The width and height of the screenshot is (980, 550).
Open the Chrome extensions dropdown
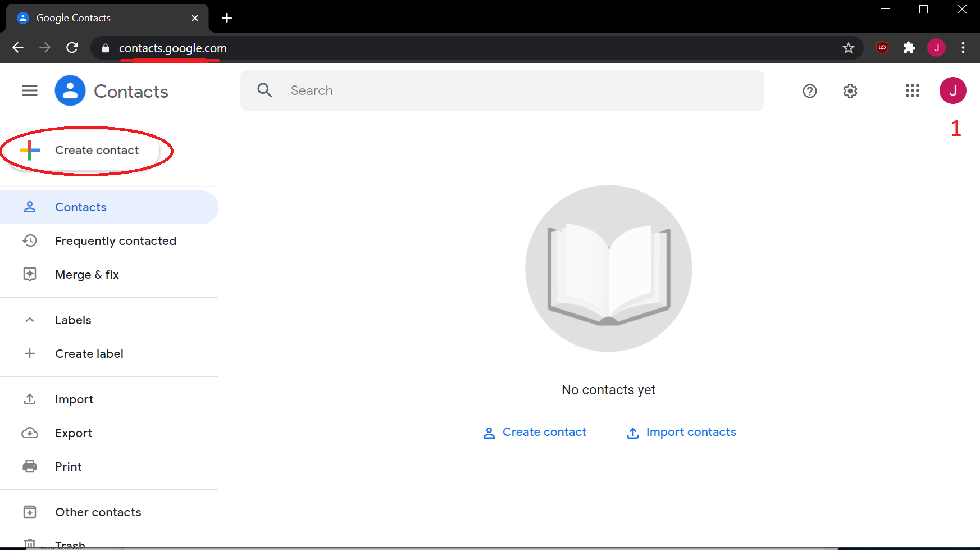coord(909,48)
